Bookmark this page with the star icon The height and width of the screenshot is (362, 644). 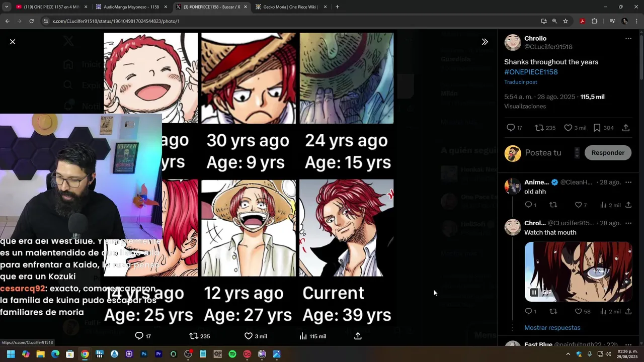pos(566,21)
